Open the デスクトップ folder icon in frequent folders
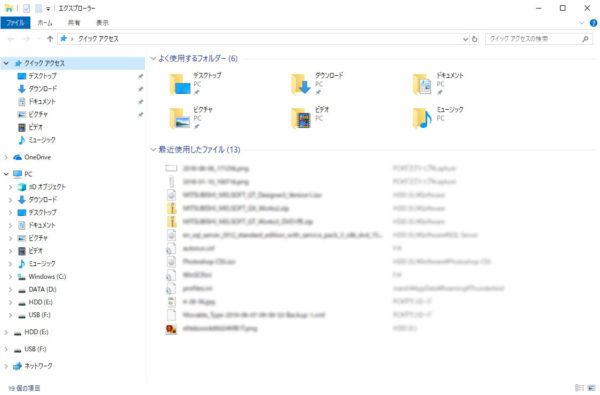600x395 pixels. [x=180, y=85]
